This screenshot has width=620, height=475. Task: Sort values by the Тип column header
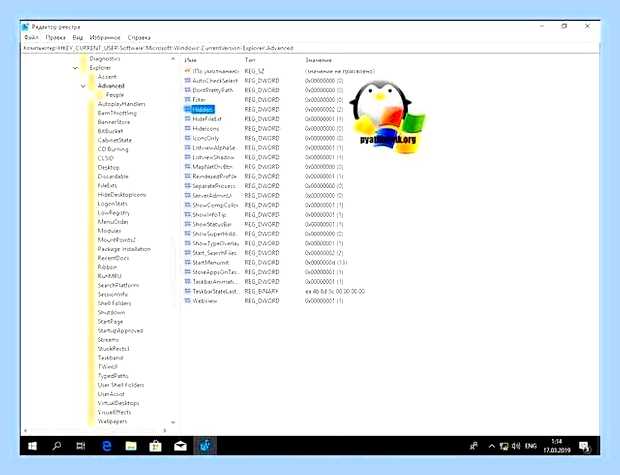click(x=250, y=60)
